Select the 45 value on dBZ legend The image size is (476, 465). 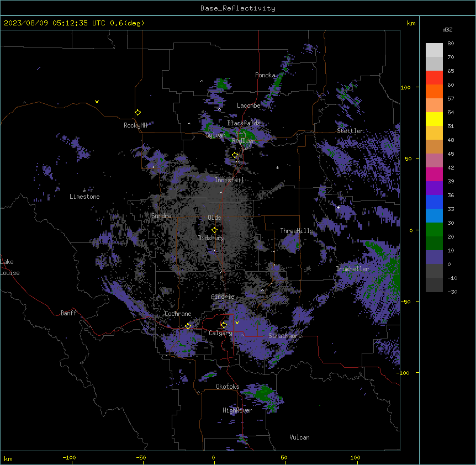click(451, 154)
